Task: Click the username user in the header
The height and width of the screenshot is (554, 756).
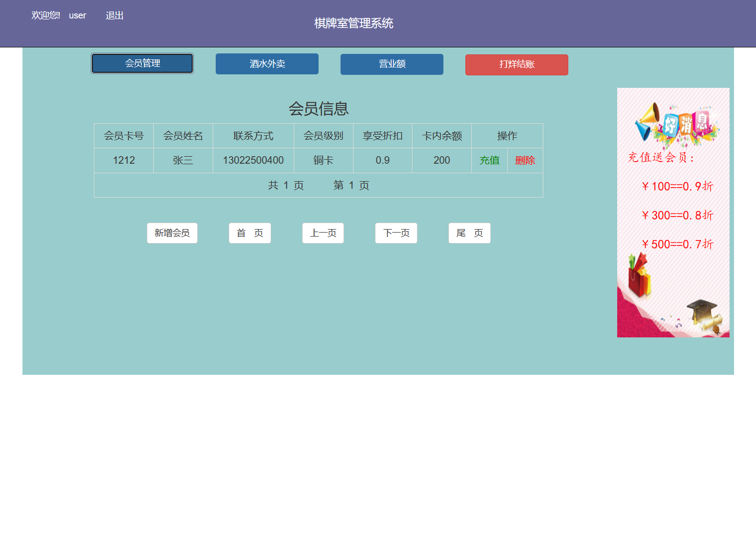Action: tap(77, 15)
